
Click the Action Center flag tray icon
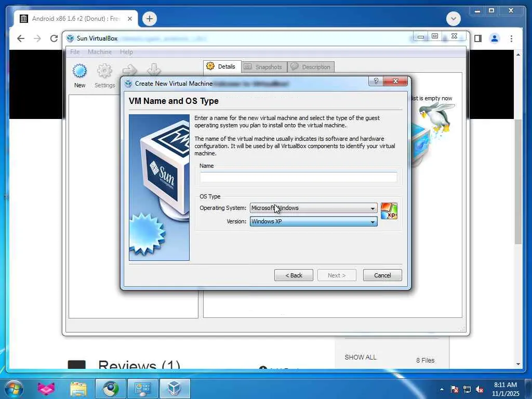(454, 389)
